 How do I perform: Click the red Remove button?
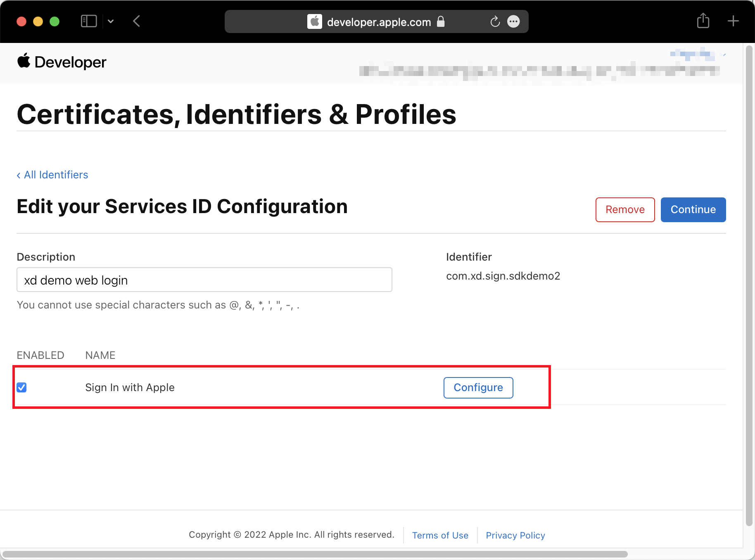[x=625, y=209]
